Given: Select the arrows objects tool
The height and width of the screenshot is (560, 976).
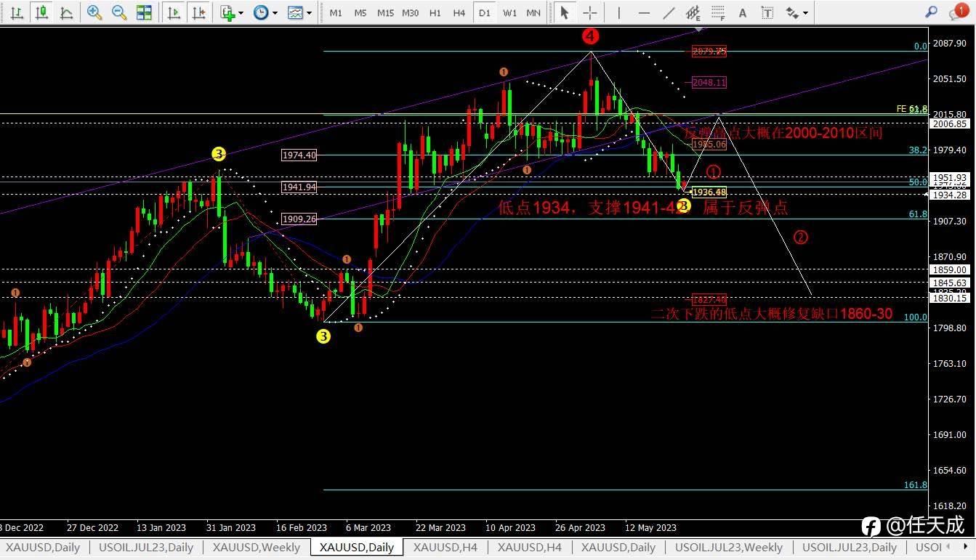Looking at the screenshot, I should [792, 12].
